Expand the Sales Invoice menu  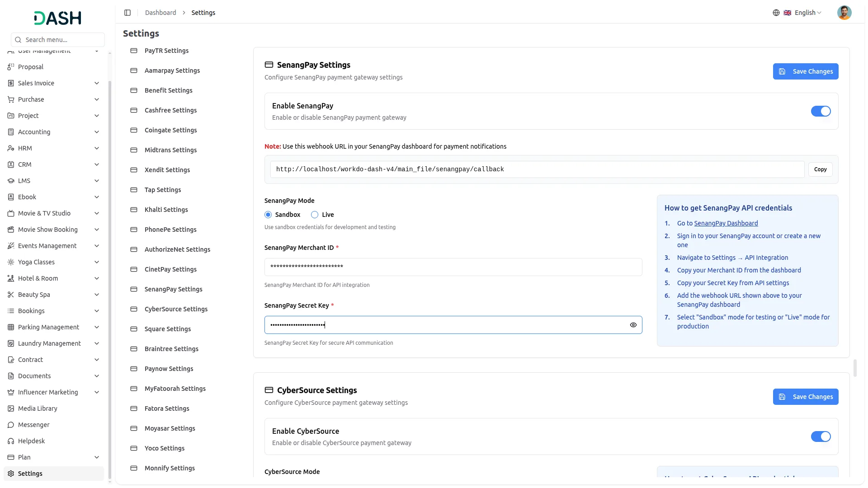tap(97, 83)
